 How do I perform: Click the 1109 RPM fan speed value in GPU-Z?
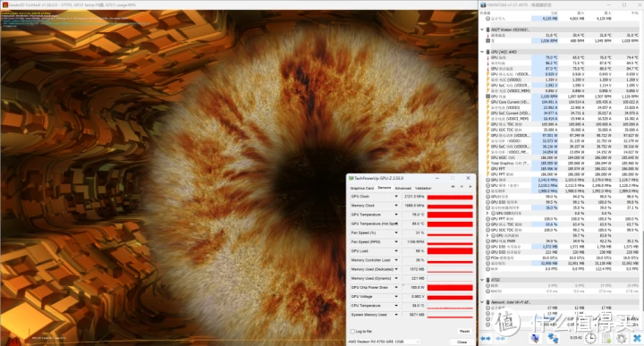[417, 241]
